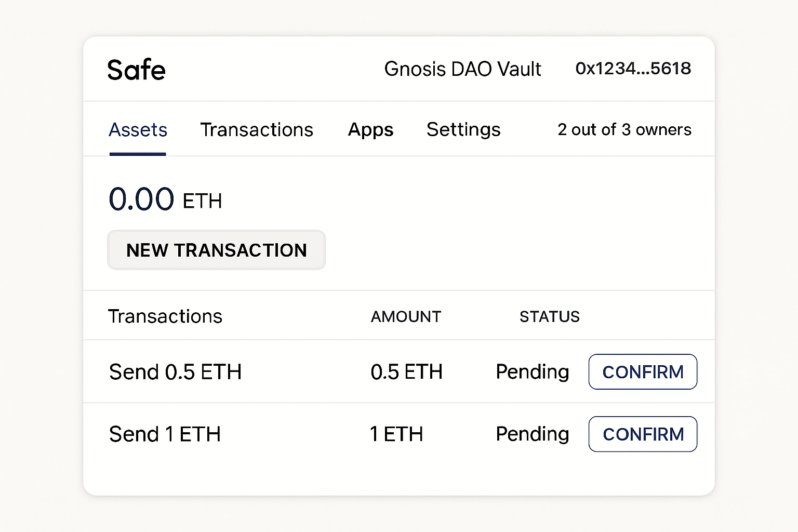
Task: Click the Safe logo
Action: point(136,69)
